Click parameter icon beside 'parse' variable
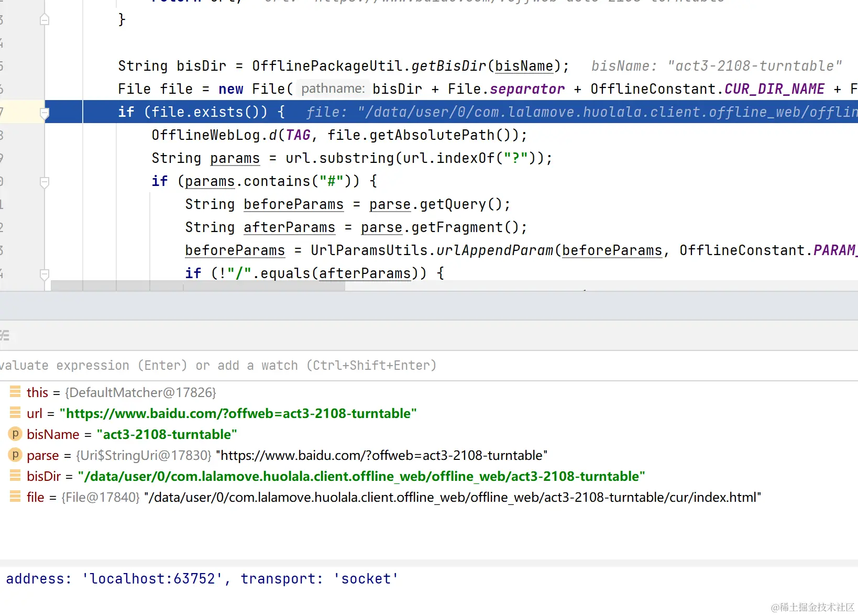 (x=15, y=455)
